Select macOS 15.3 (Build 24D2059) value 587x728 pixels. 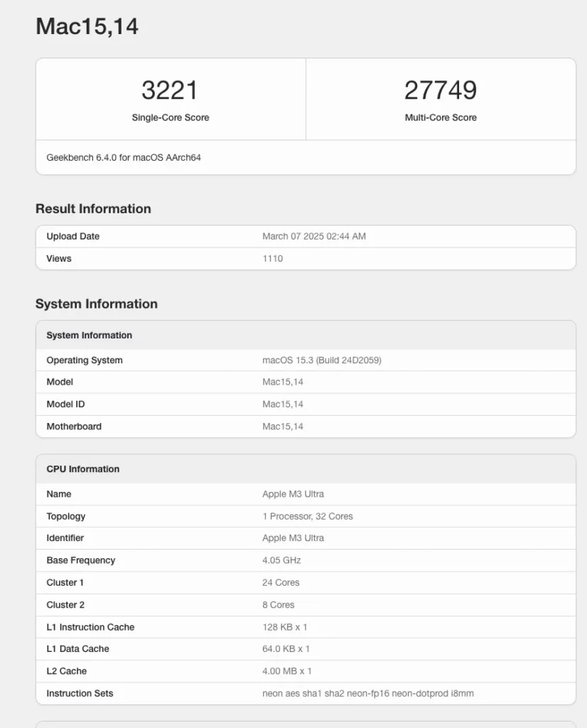[322, 360]
